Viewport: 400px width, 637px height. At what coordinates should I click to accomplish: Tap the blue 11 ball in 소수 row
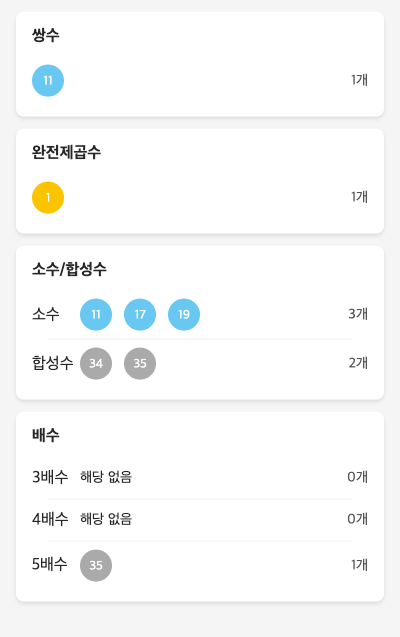point(96,314)
